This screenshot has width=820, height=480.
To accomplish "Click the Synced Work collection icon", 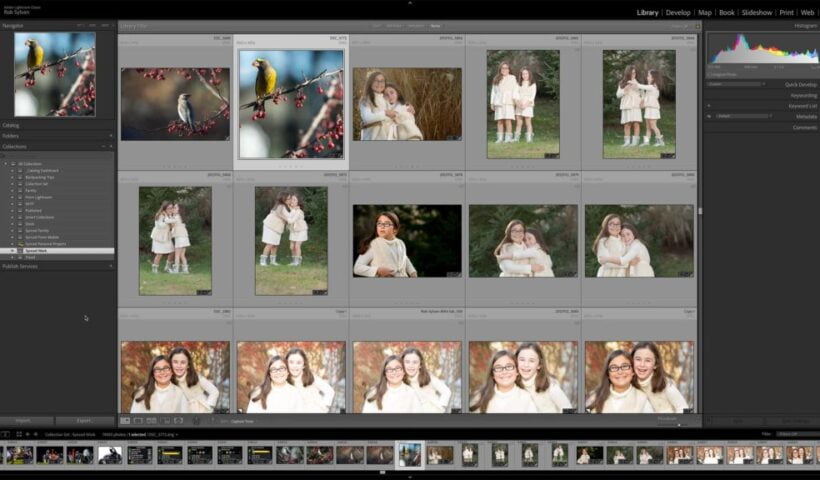I will point(21,250).
